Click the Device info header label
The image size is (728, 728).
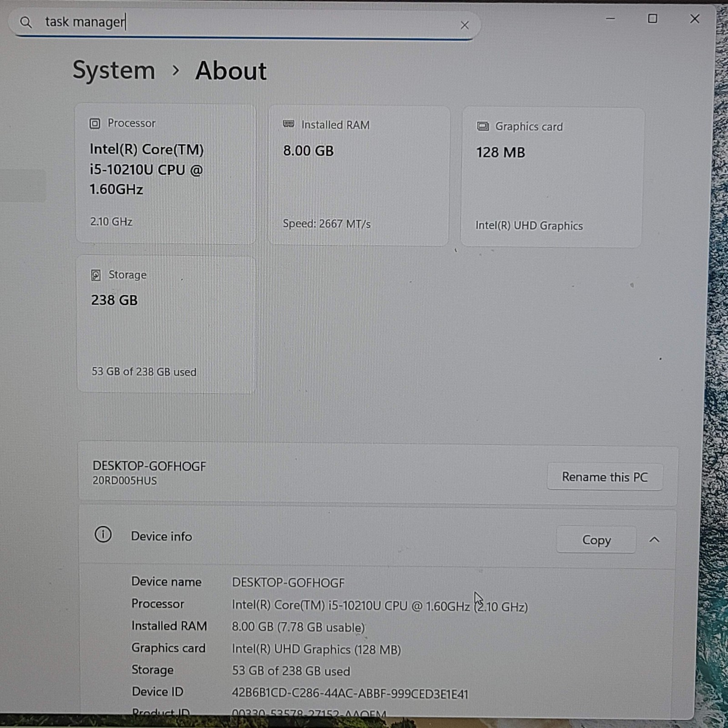[162, 536]
